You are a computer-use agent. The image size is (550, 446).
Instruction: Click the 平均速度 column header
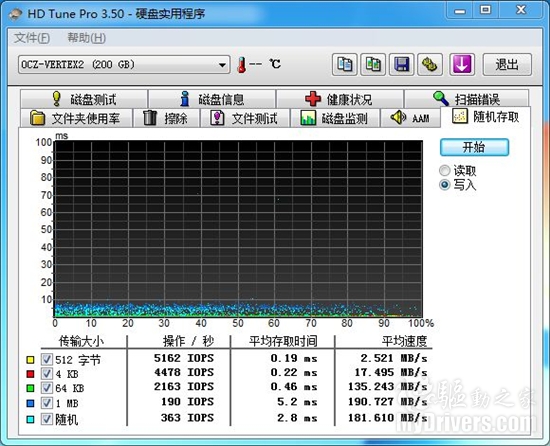[x=404, y=341]
